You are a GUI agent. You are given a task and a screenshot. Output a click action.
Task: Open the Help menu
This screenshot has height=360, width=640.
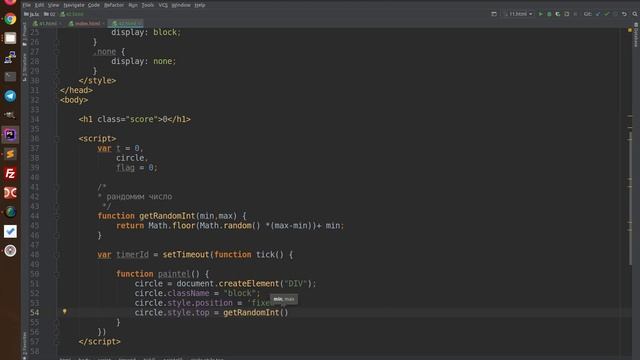pyautogui.click(x=200, y=5)
